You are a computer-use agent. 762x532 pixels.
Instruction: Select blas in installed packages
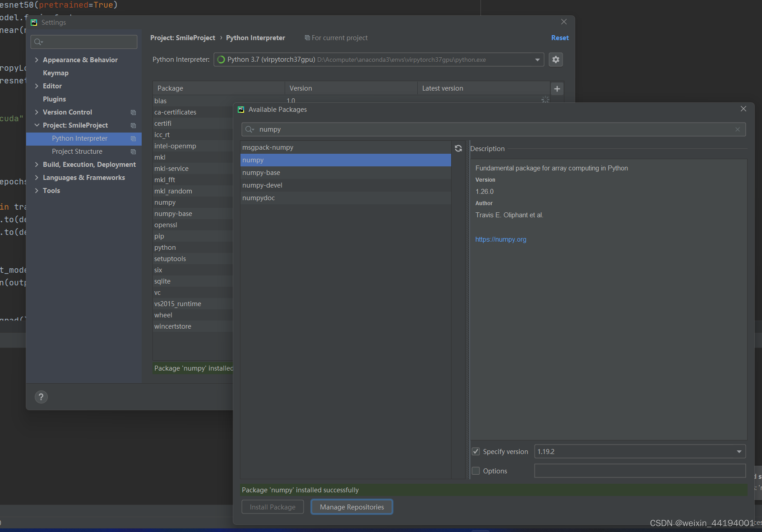[160, 101]
